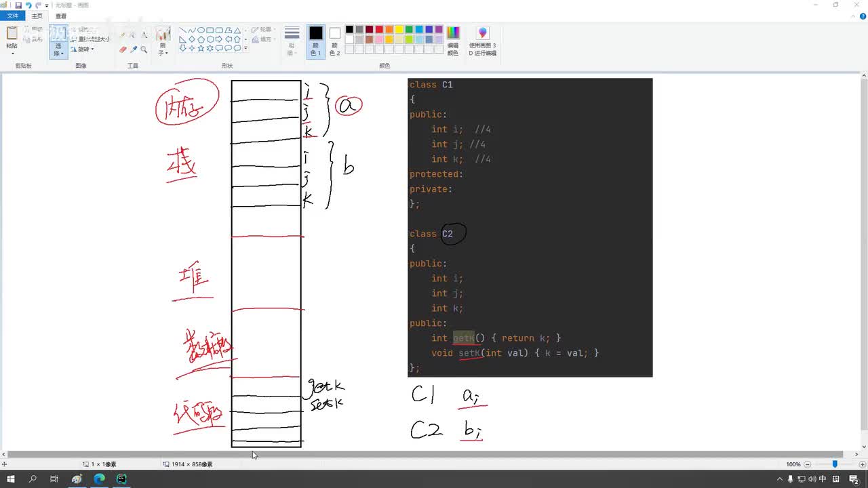
Task: Click the vertical canvas scrollbar
Action: point(863,256)
